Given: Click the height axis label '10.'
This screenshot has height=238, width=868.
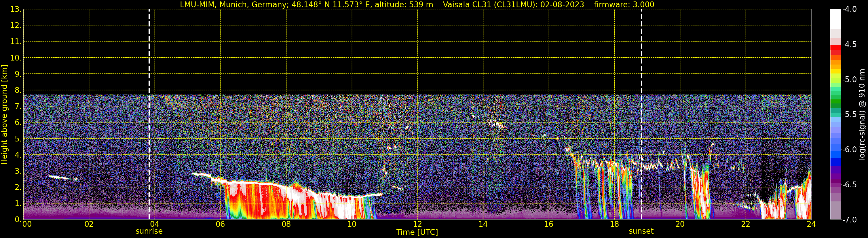Looking at the screenshot, I should tap(16, 58).
